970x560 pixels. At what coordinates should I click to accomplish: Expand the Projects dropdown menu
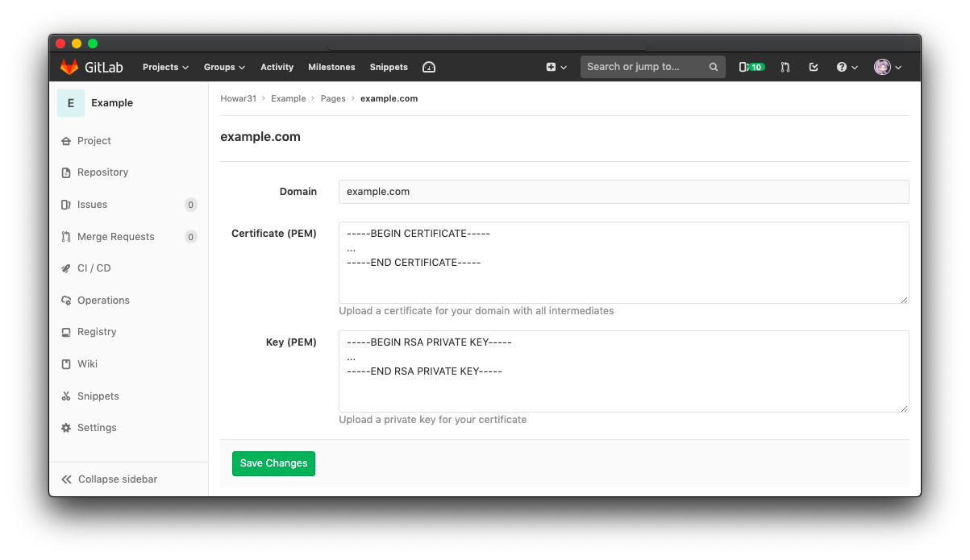(x=165, y=67)
